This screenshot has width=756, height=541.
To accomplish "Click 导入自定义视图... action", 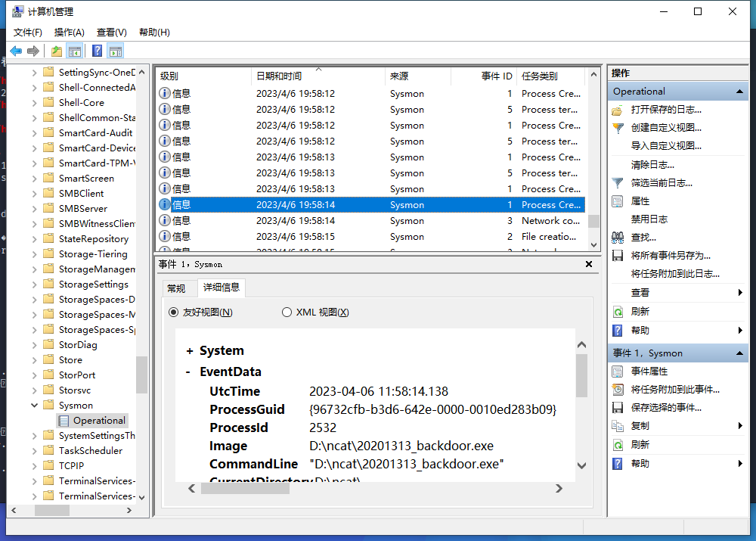I will [x=666, y=146].
